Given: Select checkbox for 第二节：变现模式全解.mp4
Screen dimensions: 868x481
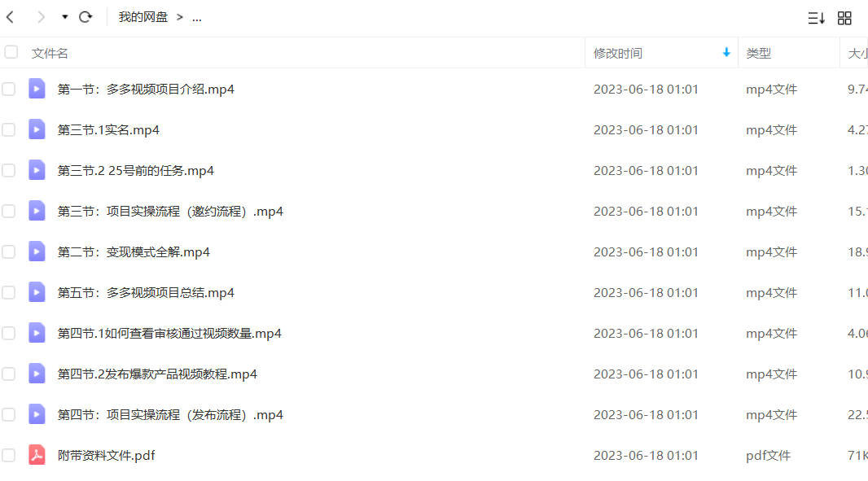Looking at the screenshot, I should click(9, 251).
